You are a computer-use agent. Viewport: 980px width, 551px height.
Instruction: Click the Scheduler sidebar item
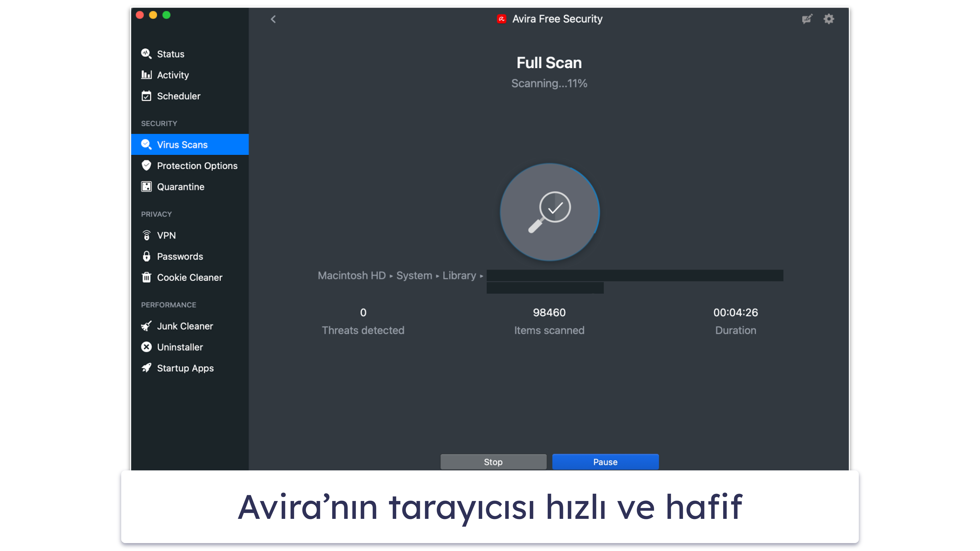pos(178,96)
